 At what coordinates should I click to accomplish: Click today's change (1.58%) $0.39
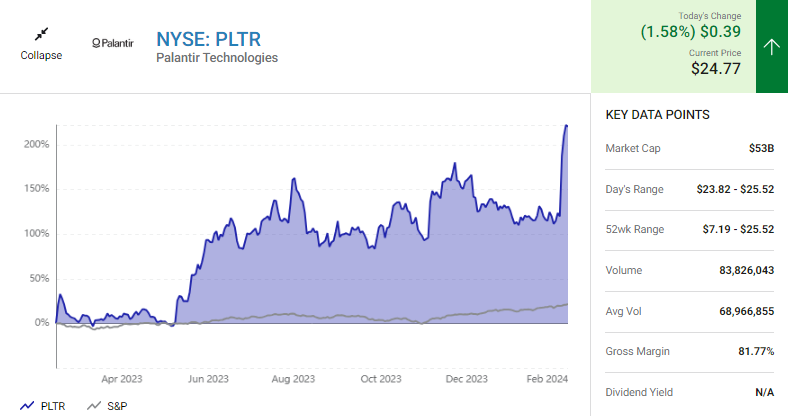[690, 32]
